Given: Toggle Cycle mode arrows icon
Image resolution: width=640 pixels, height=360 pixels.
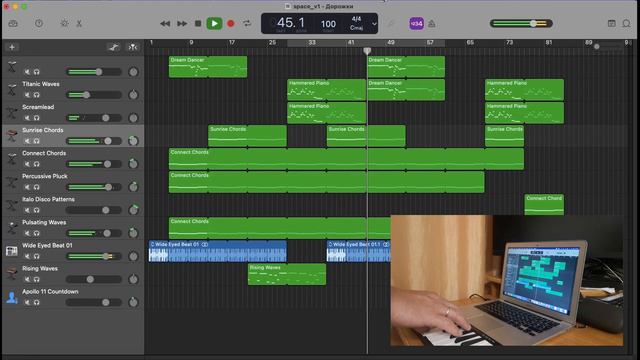Looking at the screenshot, I should coord(247,24).
